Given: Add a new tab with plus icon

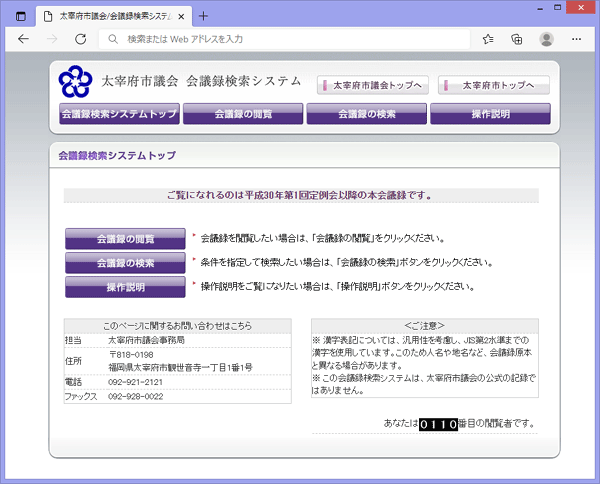Looking at the screenshot, I should (x=203, y=16).
